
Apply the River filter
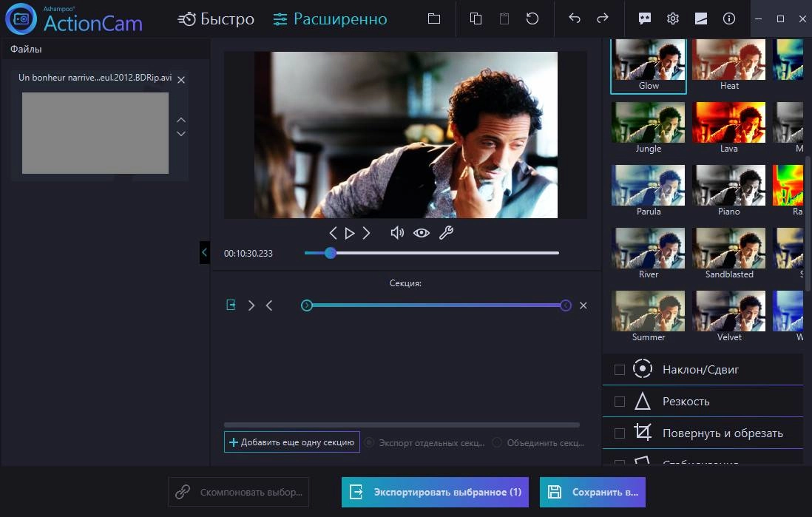[x=649, y=253]
